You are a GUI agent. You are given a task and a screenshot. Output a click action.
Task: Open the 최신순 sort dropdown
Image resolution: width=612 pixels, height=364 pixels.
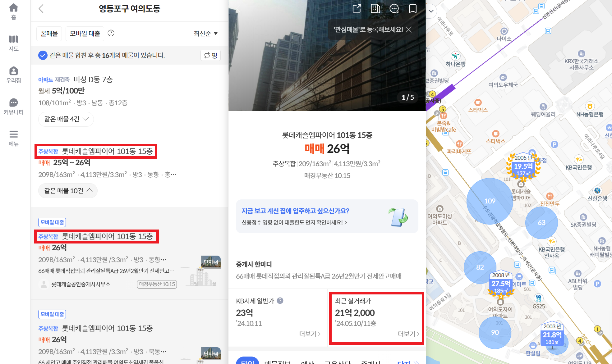(x=205, y=33)
